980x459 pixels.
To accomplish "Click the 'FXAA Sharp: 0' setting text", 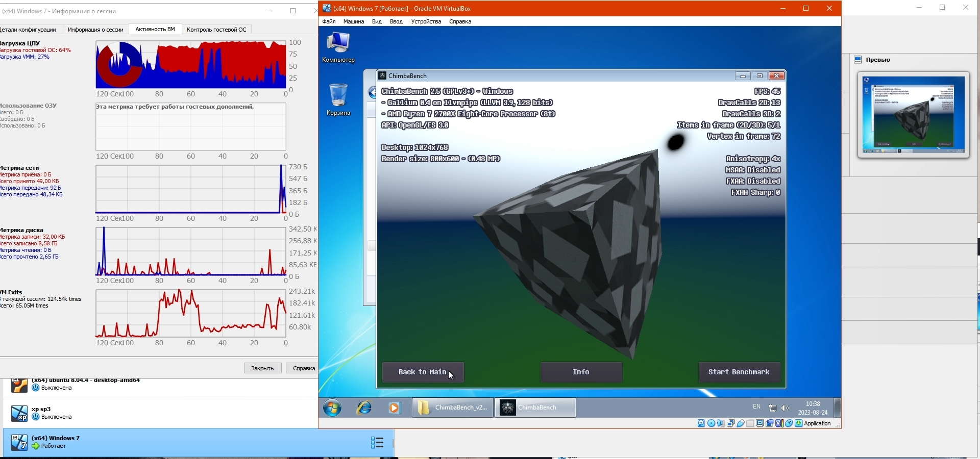I will tap(756, 192).
